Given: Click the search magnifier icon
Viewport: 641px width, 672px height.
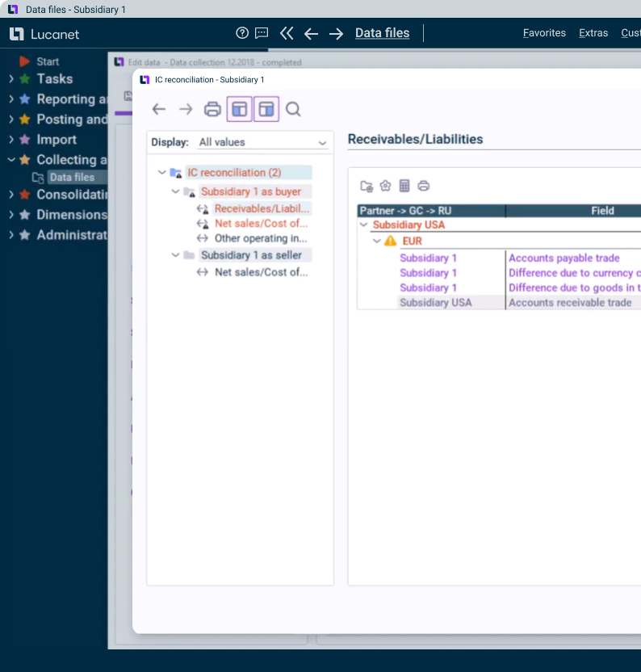Looking at the screenshot, I should click(293, 109).
